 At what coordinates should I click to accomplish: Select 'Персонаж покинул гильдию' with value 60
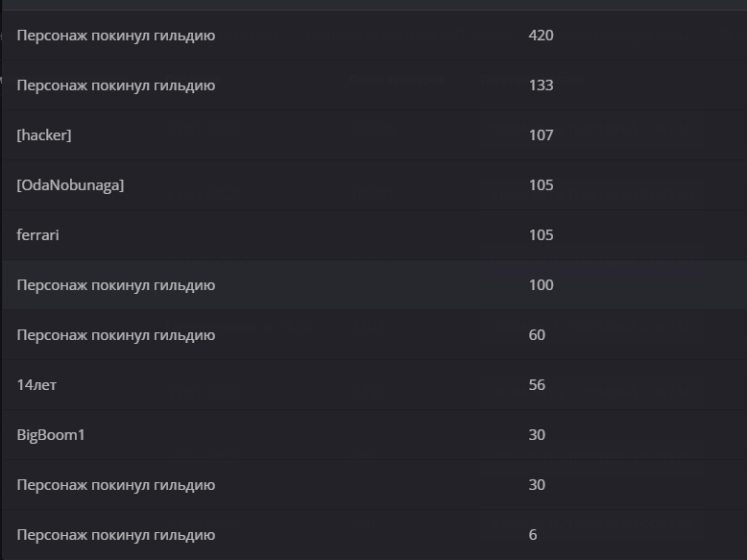point(116,335)
